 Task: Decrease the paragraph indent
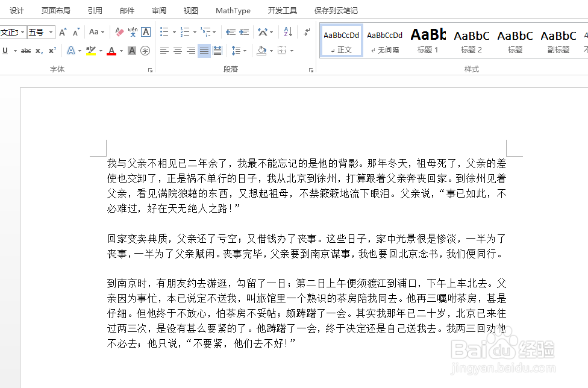(x=231, y=32)
